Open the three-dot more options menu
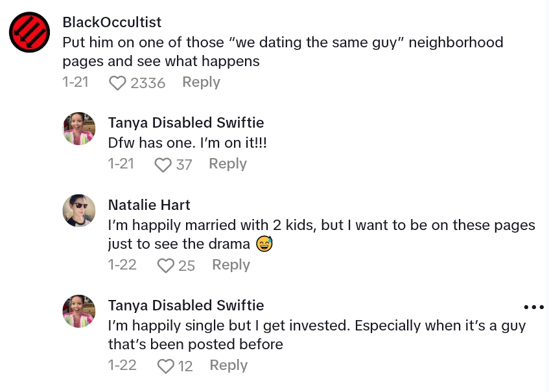The height and width of the screenshot is (392, 549). (x=533, y=307)
